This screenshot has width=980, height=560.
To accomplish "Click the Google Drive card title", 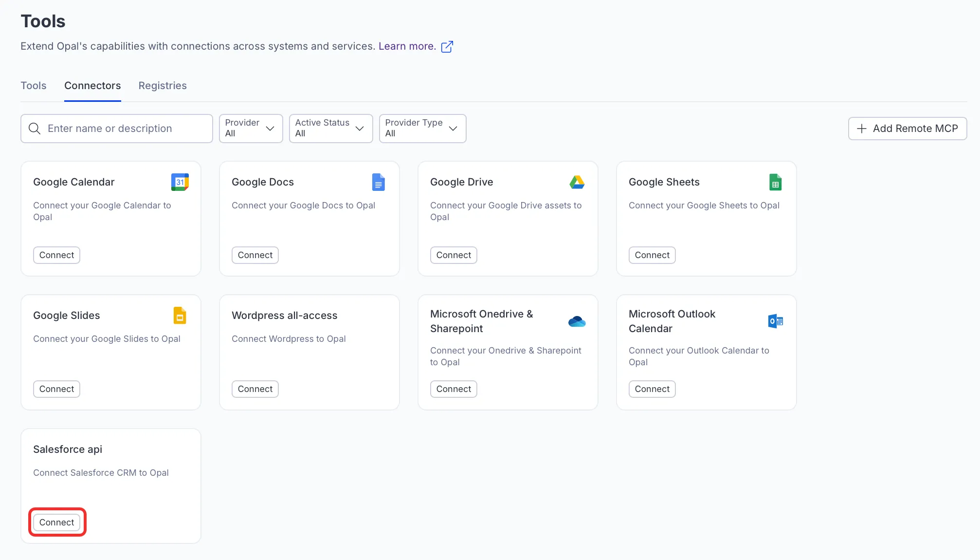I will tap(462, 182).
